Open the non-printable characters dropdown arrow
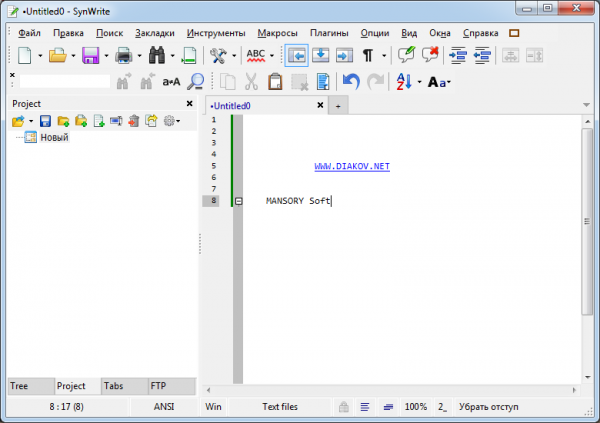600x423 pixels. (x=384, y=56)
